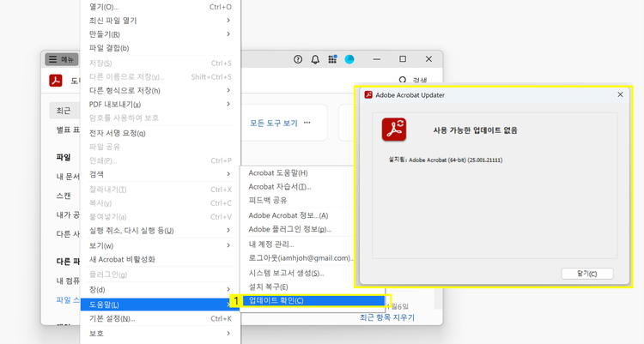This screenshot has width=644, height=344.
Task: Minimize the Acrobat window
Action: 377,59
